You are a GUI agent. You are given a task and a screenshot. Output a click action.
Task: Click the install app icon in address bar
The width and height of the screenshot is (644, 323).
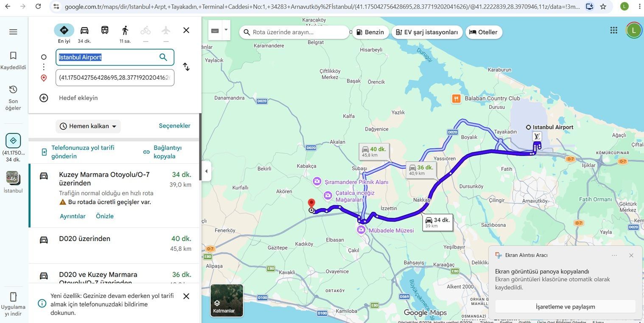(589, 6)
